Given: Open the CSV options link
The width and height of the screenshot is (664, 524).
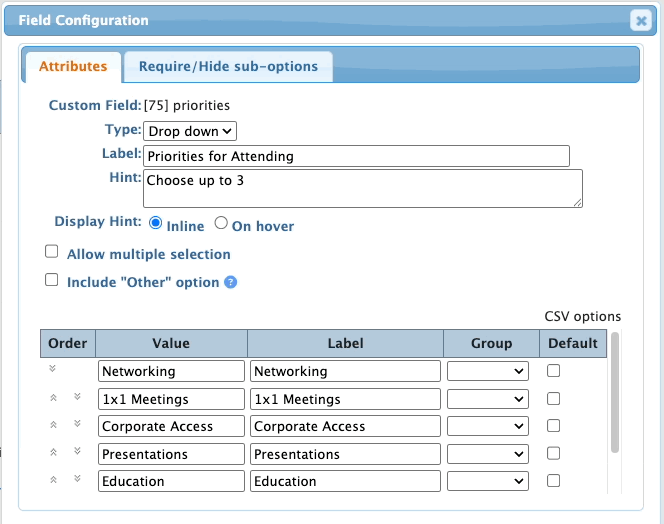Looking at the screenshot, I should point(583,316).
